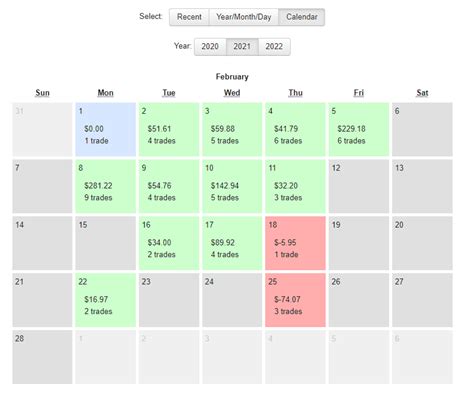
Task: Click February 17 cell showing $89.92
Action: pyautogui.click(x=232, y=243)
